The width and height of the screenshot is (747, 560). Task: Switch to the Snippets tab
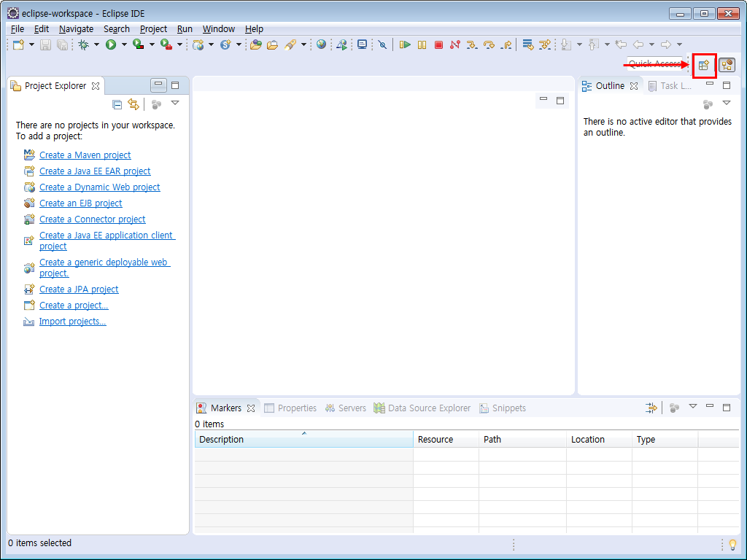[x=503, y=408]
